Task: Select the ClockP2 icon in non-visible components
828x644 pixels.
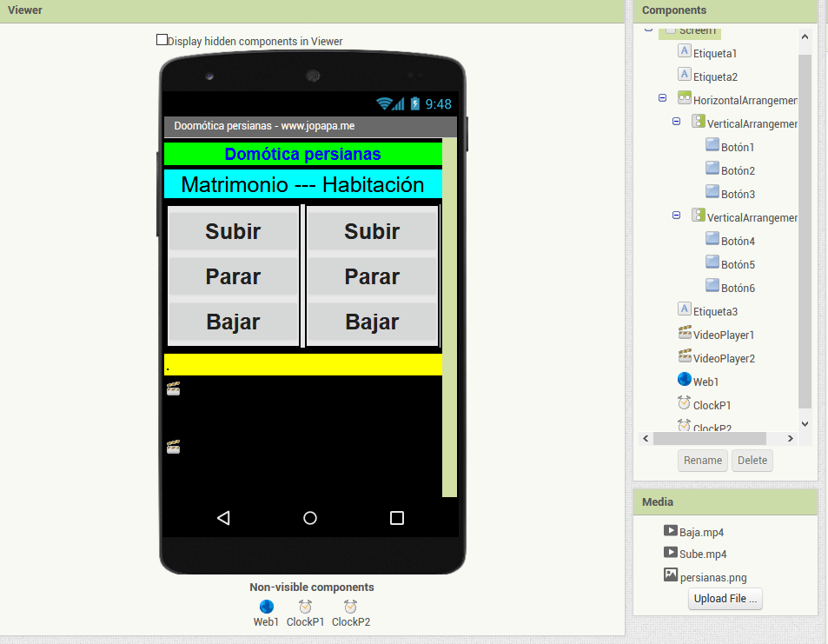Action: 350,607
